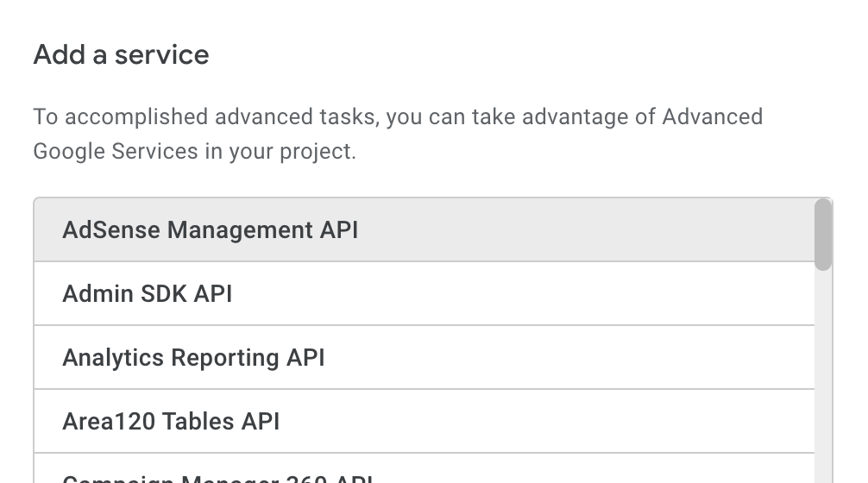
Task: Click the Advanced Google Services description text
Action: click(x=398, y=134)
